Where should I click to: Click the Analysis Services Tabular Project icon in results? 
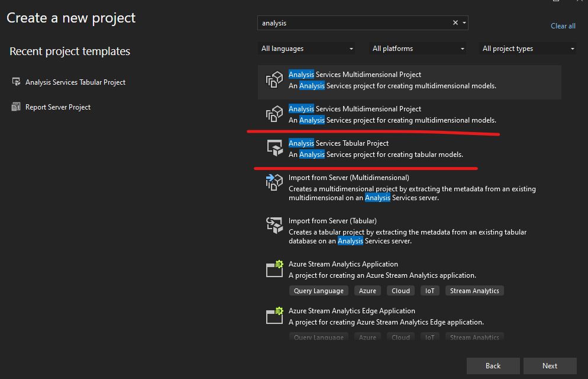tap(274, 148)
